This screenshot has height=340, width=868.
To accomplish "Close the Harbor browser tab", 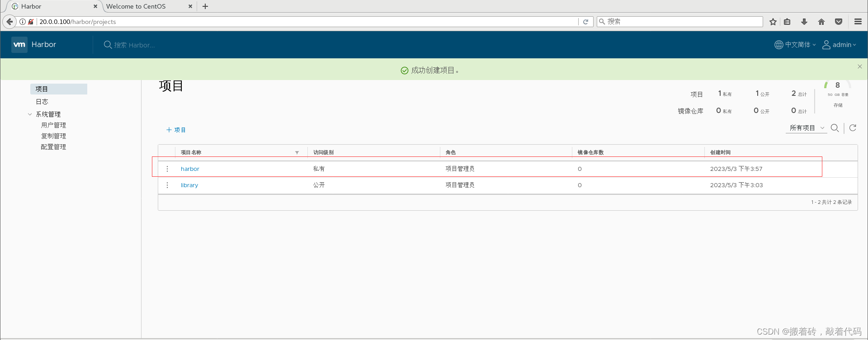I will (x=95, y=6).
